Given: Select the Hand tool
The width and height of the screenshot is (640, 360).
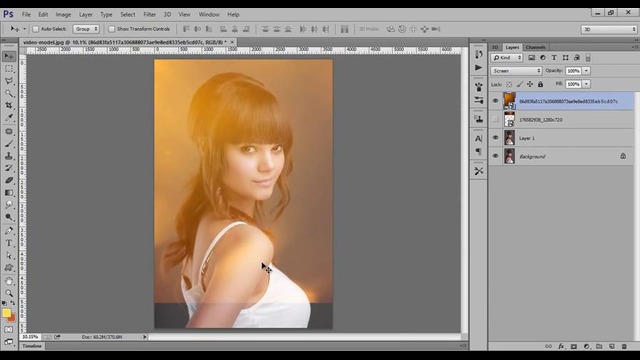Looking at the screenshot, I should pos(9,281).
